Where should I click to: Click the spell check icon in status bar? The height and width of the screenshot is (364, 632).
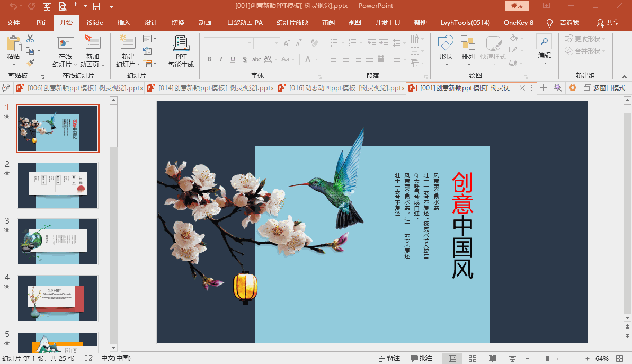tap(88, 358)
